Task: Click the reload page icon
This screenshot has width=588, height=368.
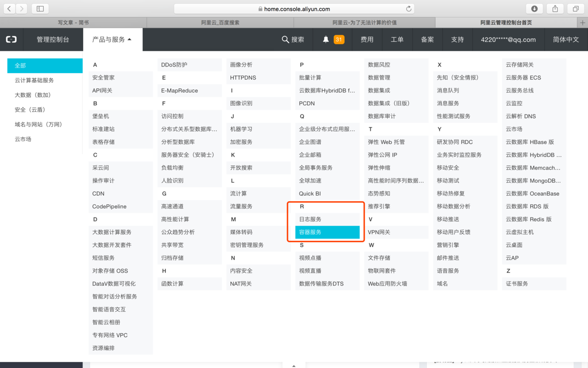Action: [408, 9]
